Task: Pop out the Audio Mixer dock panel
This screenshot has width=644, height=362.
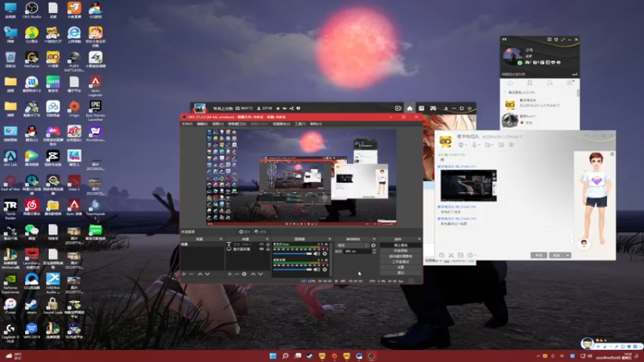Action: click(329, 239)
